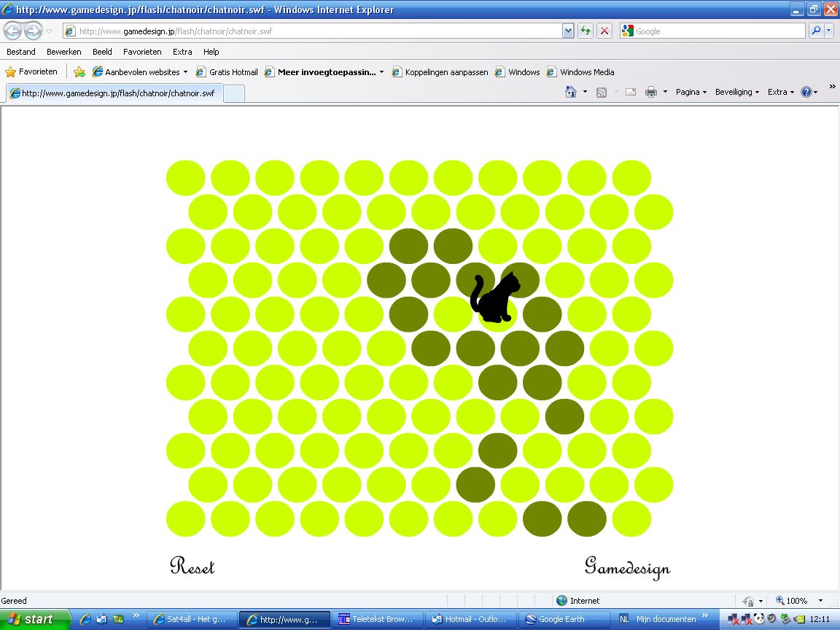Viewport: 840px width, 630px height.
Task: Expand the zoom level 100% dropdown
Action: (x=820, y=601)
